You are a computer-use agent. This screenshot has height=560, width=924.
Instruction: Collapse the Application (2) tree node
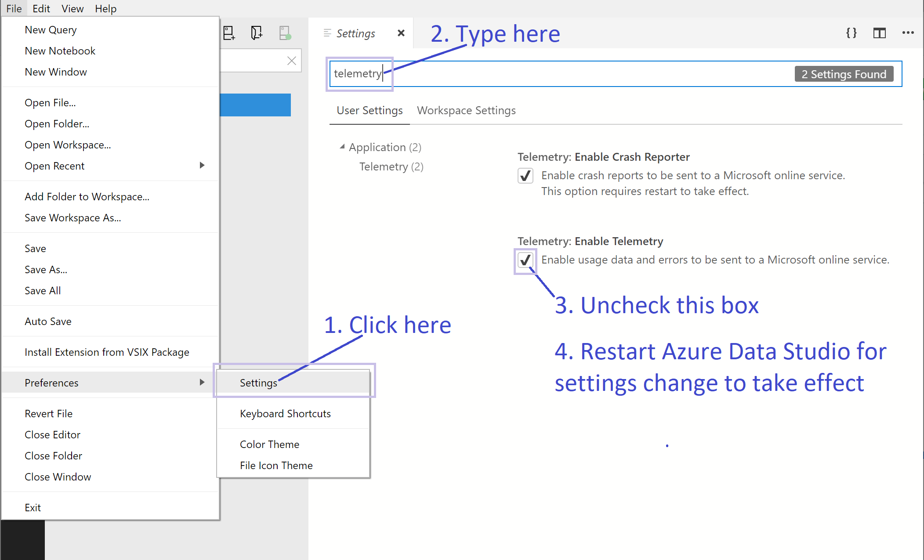[342, 147]
